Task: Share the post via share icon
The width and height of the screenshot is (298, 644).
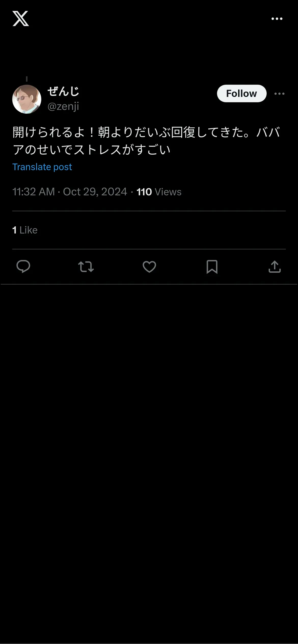Action: coord(275,267)
